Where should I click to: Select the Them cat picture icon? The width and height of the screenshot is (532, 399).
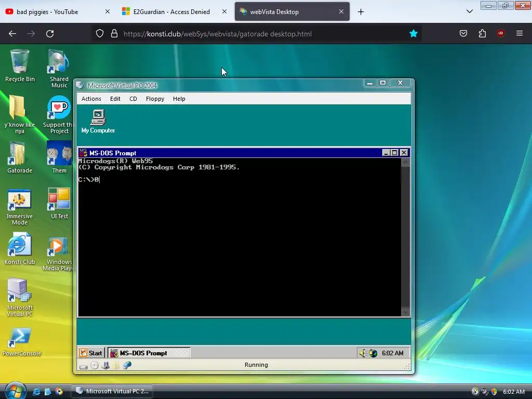(x=59, y=157)
